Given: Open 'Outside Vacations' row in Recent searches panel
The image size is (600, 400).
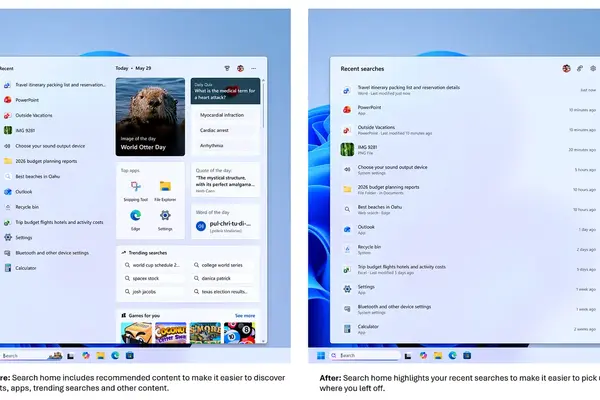Looking at the screenshot, I should point(468,130).
